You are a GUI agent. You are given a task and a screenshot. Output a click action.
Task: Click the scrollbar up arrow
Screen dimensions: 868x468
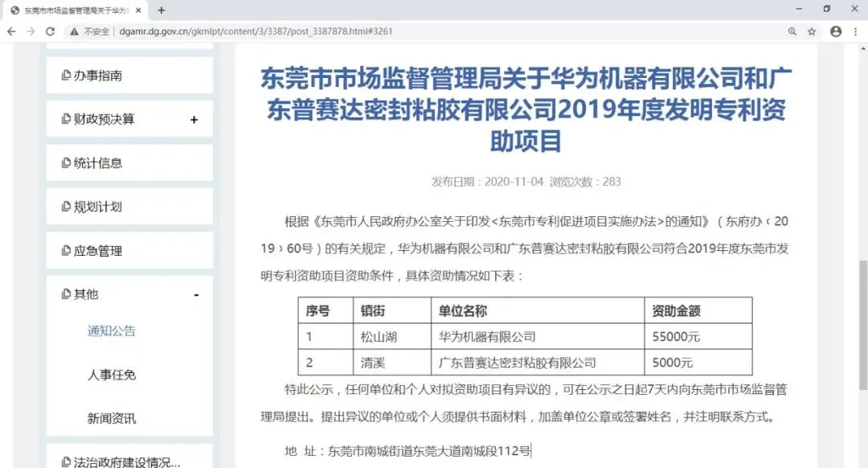(x=863, y=48)
